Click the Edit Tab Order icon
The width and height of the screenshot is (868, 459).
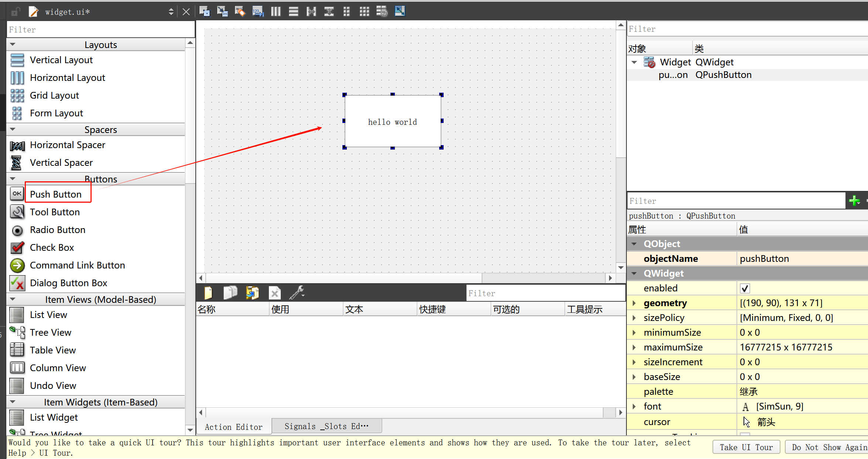tap(258, 11)
